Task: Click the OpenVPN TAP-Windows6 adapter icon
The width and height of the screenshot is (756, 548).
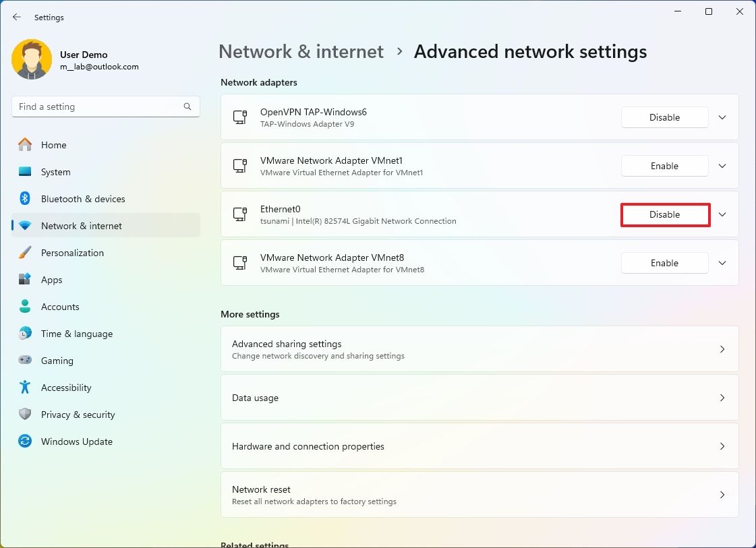Action: coord(240,117)
